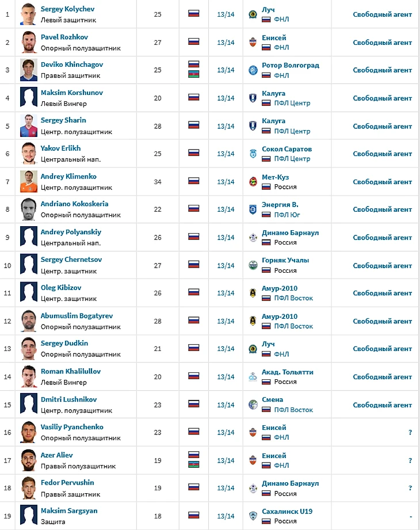Screen dimensions: 420x530
Task: Open Abumuslim Bogatyrev player link
Action: [x=77, y=316]
